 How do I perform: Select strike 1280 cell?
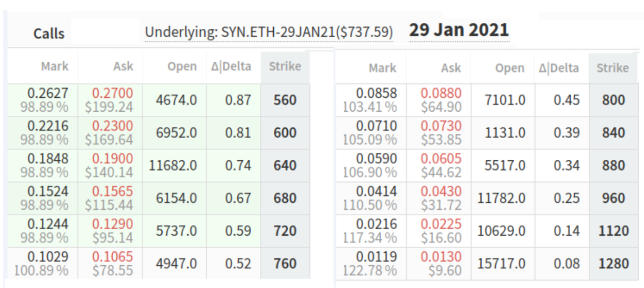coord(613,264)
